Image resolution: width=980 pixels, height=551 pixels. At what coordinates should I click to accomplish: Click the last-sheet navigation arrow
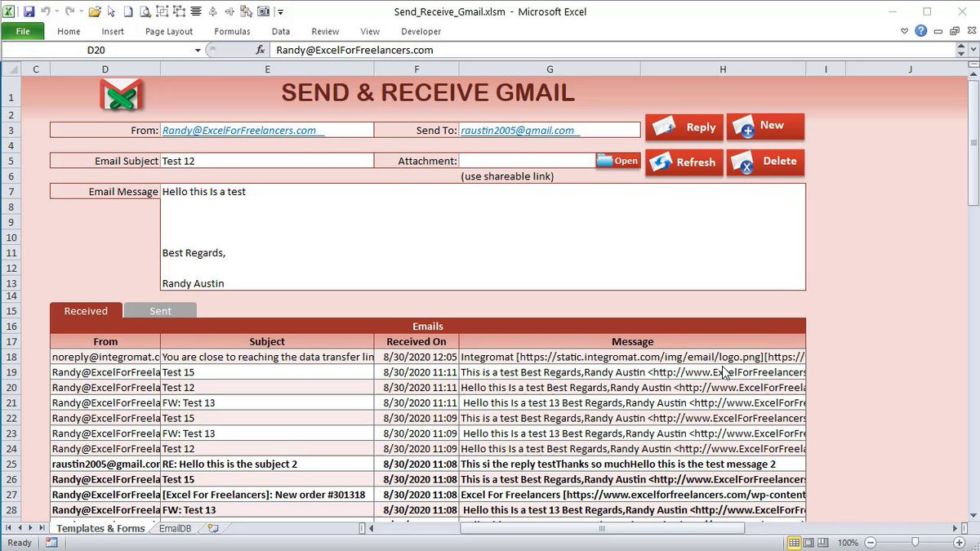pos(42,528)
